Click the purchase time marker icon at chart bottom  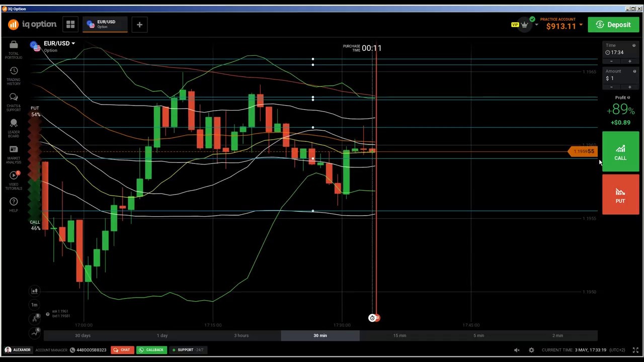pos(372,318)
